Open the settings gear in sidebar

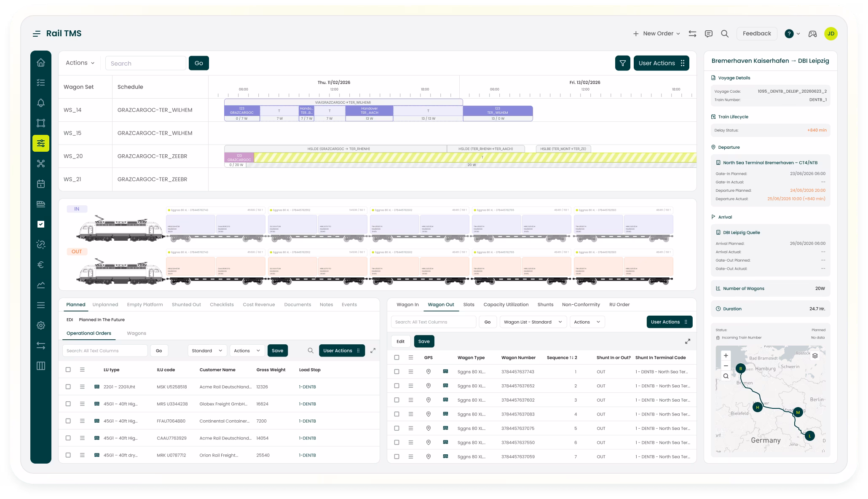click(41, 325)
